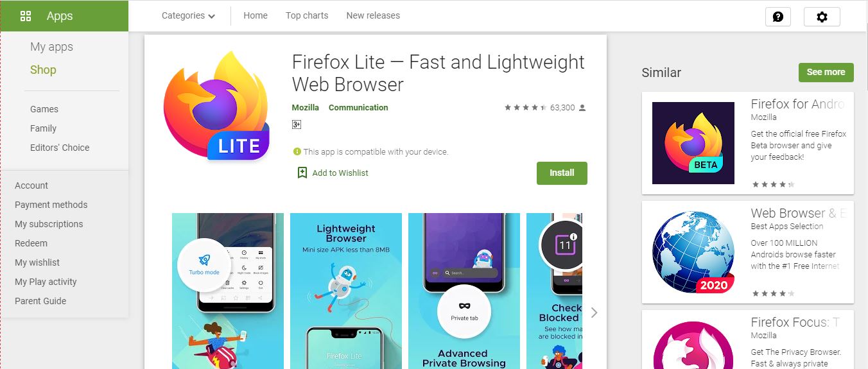Show next screenshots with the right chevron
This screenshot has height=369, width=868.
tap(594, 313)
